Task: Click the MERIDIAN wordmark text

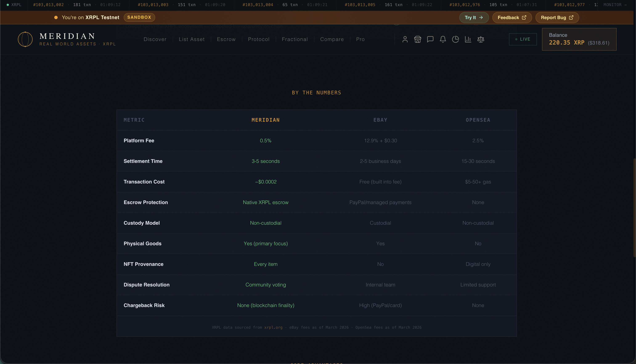Action: 67,36
